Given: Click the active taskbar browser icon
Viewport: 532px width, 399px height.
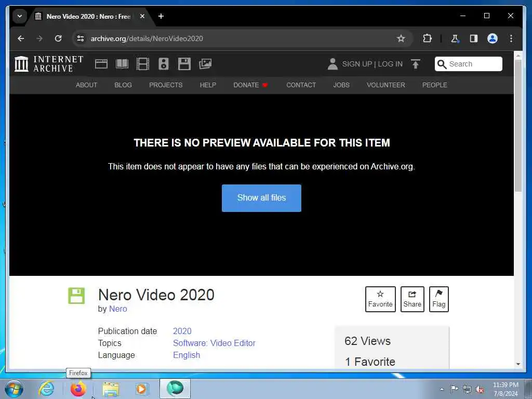Looking at the screenshot, I should [175, 389].
